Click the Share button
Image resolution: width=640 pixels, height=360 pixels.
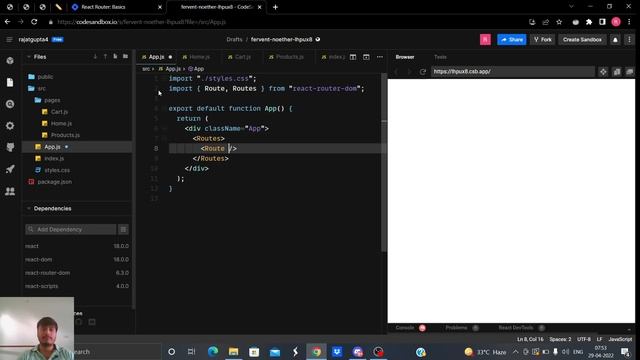[512, 40]
